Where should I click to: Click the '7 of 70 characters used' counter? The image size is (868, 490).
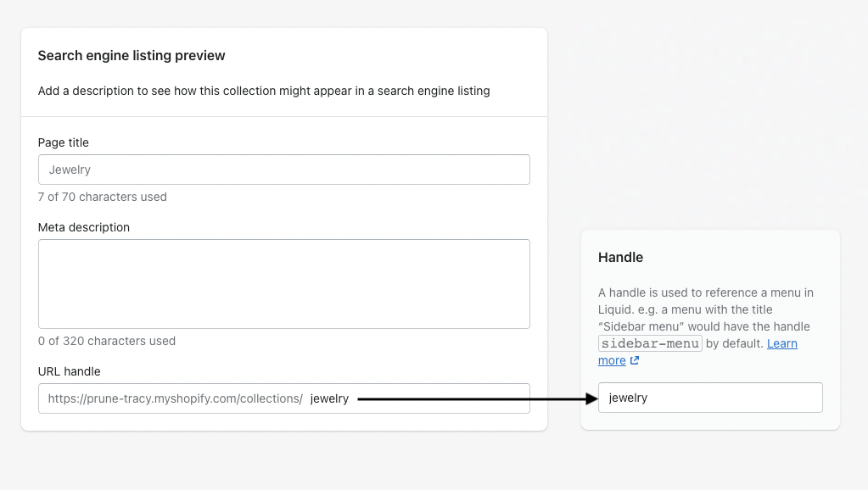(x=103, y=197)
